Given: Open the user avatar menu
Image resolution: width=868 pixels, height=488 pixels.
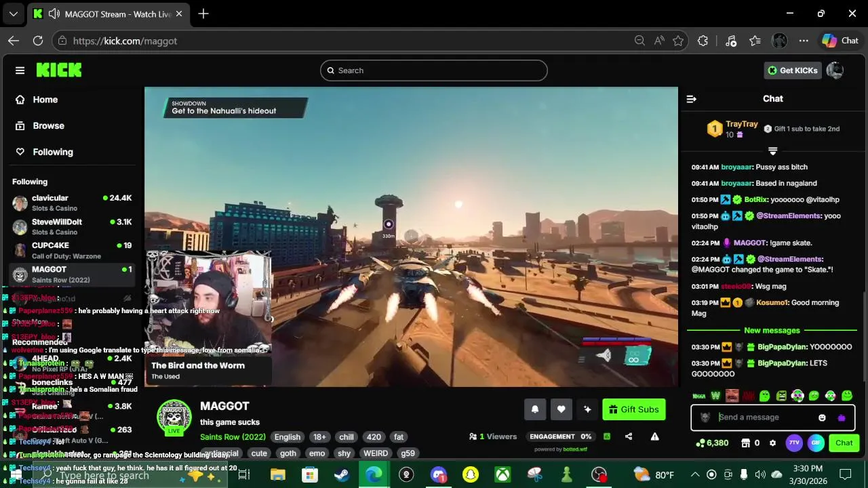Looking at the screenshot, I should 835,70.
